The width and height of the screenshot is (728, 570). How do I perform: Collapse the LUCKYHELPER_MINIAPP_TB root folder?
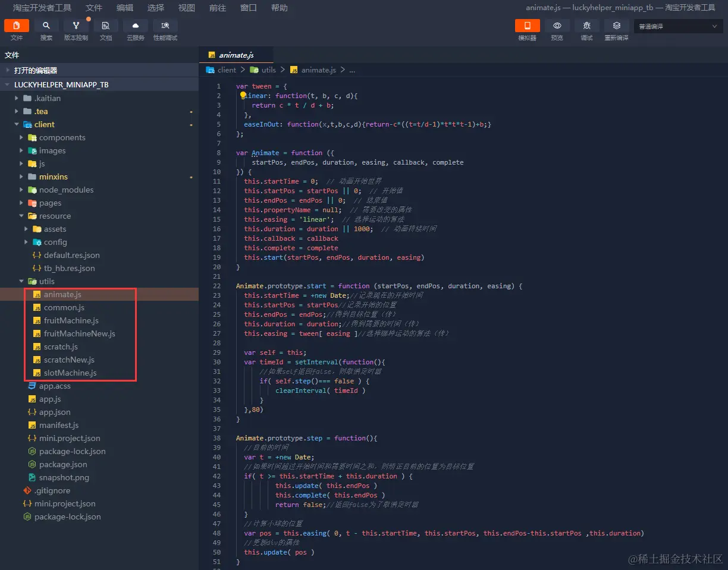(99, 84)
